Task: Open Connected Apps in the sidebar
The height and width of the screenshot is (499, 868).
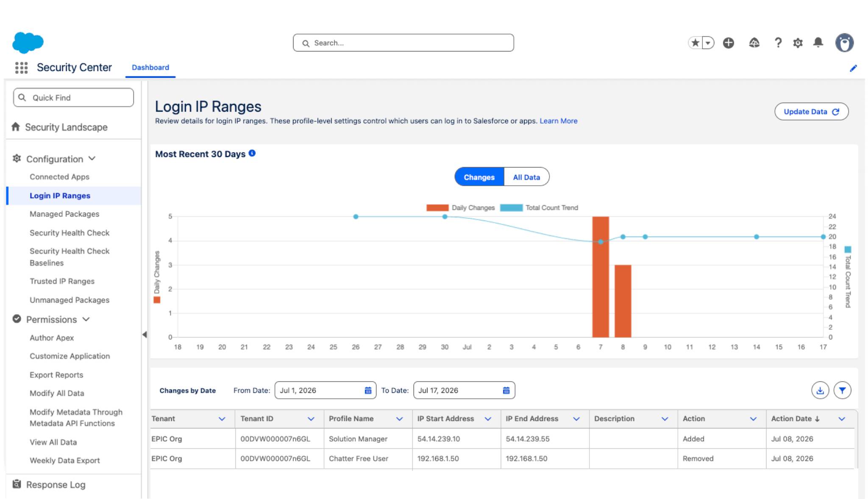Action: pyautogui.click(x=59, y=177)
